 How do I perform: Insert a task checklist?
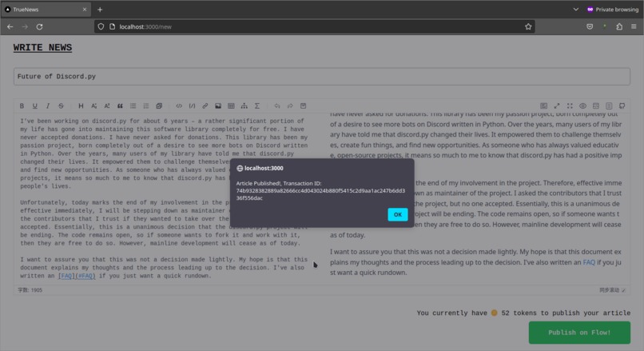point(159,106)
